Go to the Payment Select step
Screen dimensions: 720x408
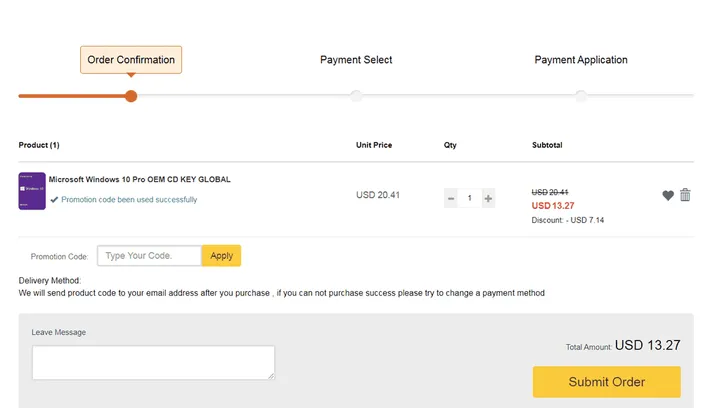tap(356, 60)
